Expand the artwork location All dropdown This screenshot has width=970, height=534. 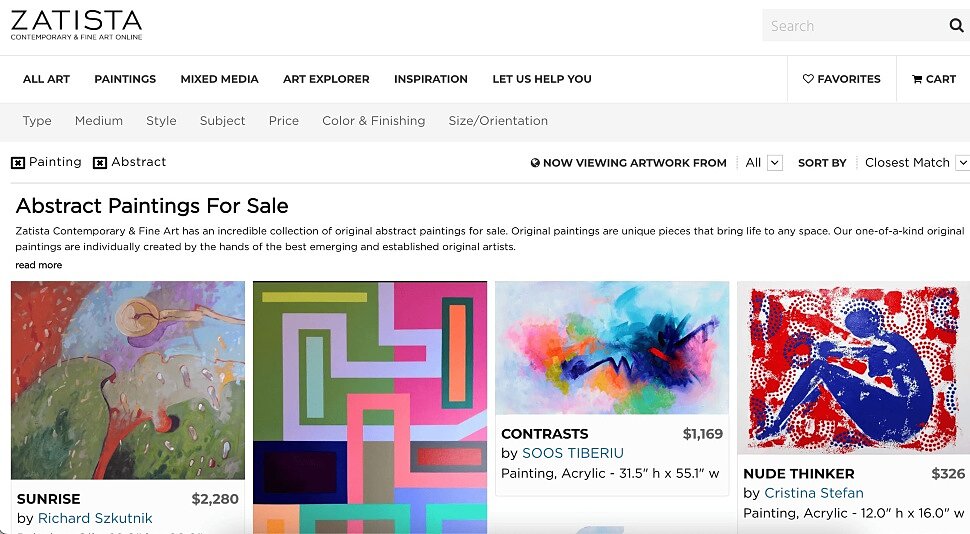773,163
